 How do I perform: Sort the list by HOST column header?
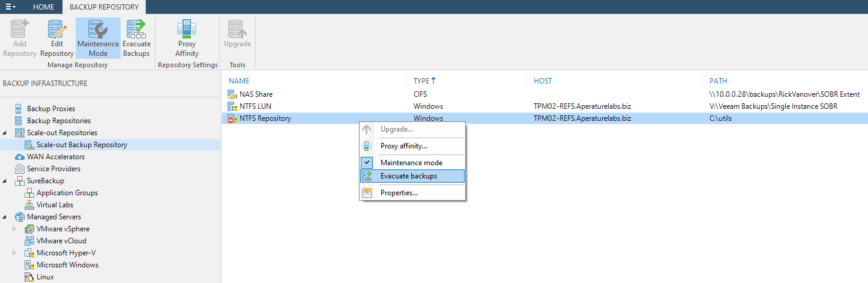click(x=543, y=81)
